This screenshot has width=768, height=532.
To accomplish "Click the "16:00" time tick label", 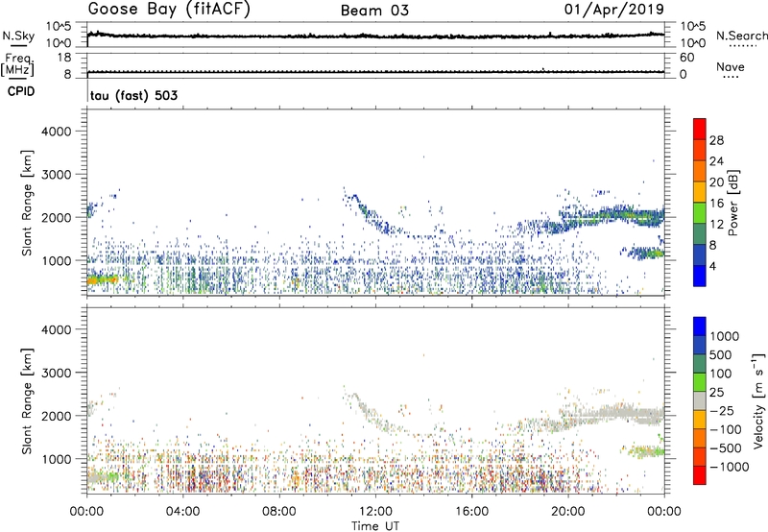I will (471, 512).
